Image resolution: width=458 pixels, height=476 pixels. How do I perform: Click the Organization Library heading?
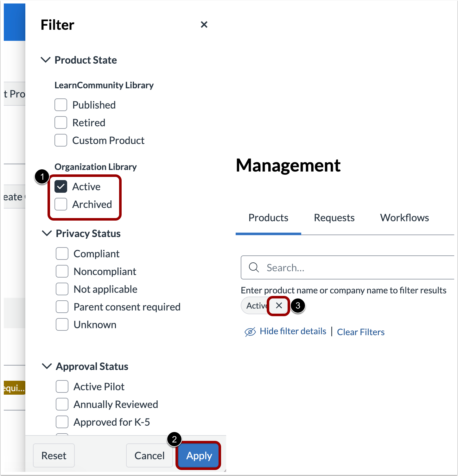point(96,167)
